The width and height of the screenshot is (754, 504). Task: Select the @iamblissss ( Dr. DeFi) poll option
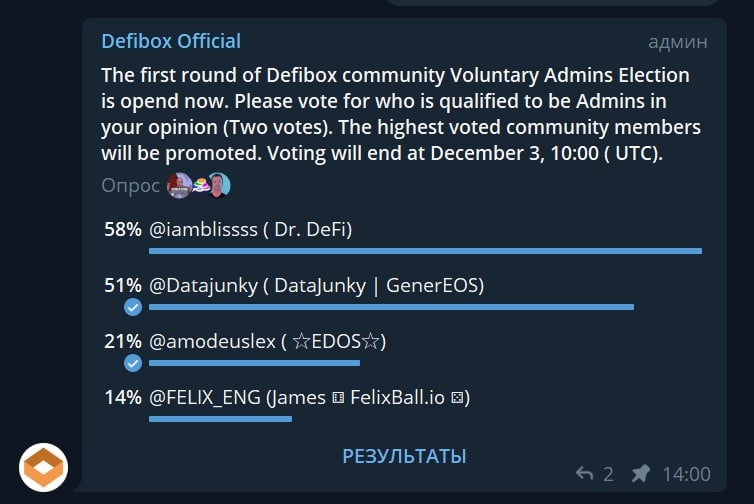tap(250, 230)
